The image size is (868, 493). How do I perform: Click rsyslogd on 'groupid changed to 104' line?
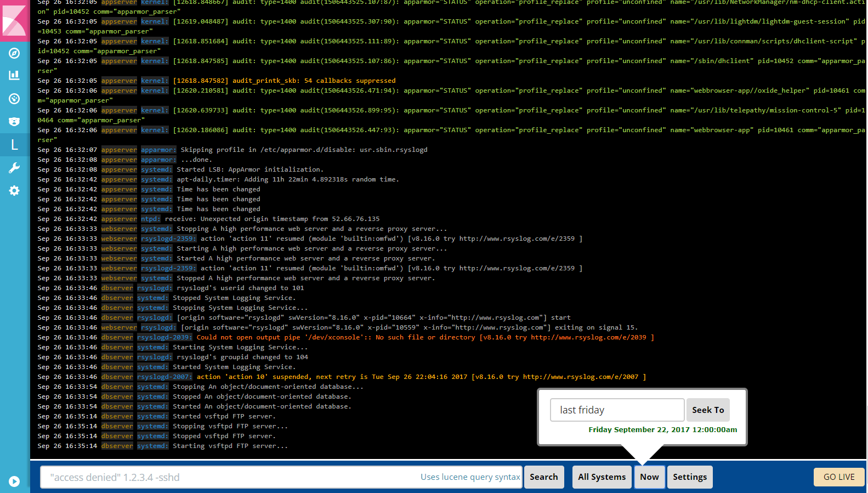coord(155,357)
